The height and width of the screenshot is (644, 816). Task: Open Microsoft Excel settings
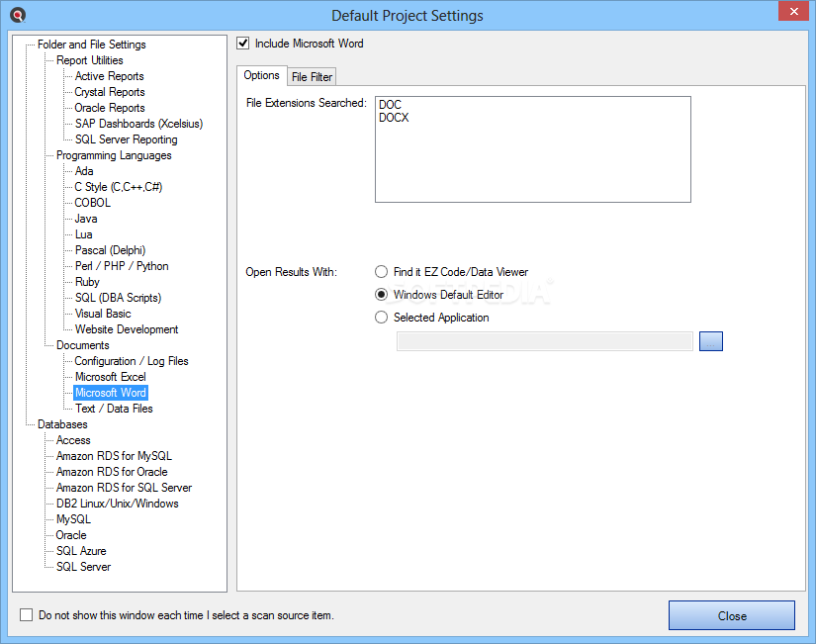[111, 377]
